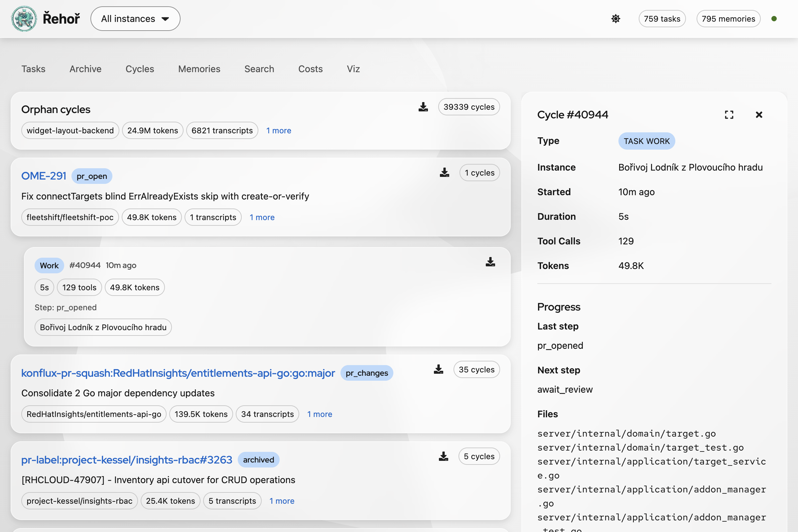Click the 129 tools pill

(x=79, y=287)
